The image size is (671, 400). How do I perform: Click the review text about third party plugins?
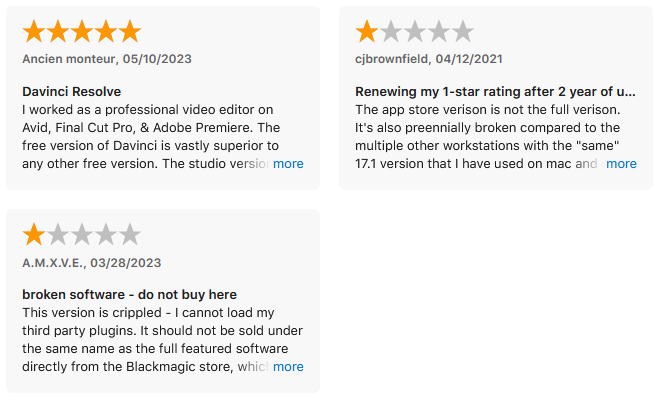[x=150, y=330]
